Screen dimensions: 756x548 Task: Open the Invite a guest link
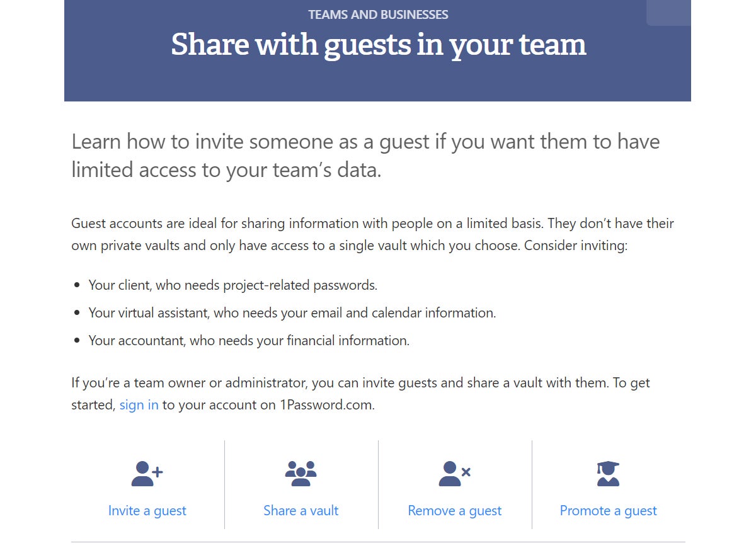click(147, 511)
